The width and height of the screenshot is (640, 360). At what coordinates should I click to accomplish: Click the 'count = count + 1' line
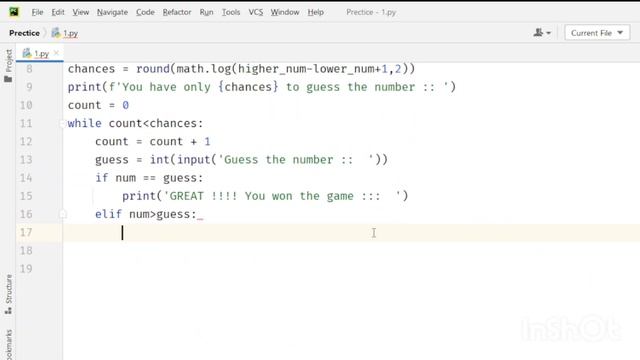(x=153, y=142)
